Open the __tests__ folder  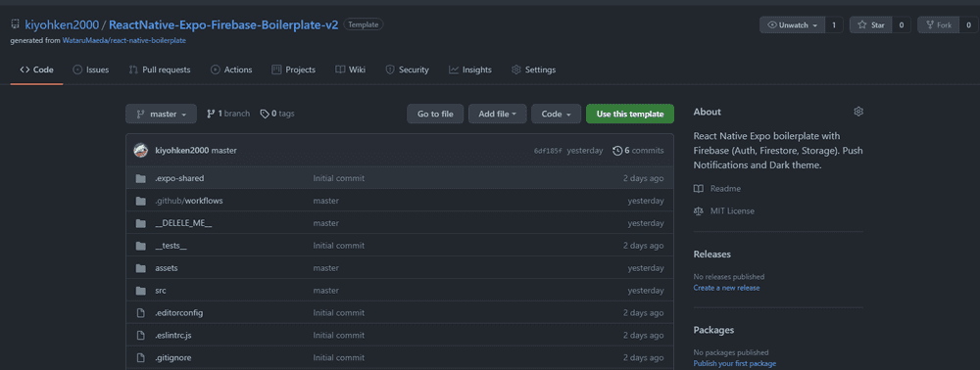pos(171,246)
